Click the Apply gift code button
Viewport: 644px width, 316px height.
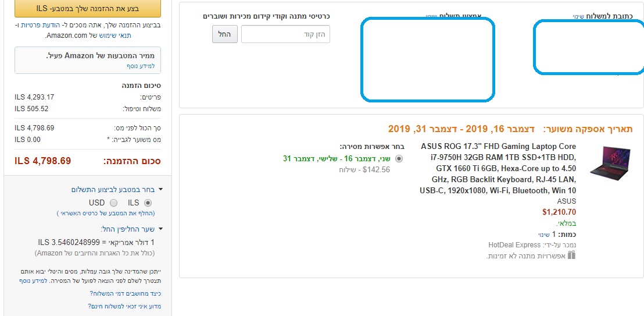point(224,34)
